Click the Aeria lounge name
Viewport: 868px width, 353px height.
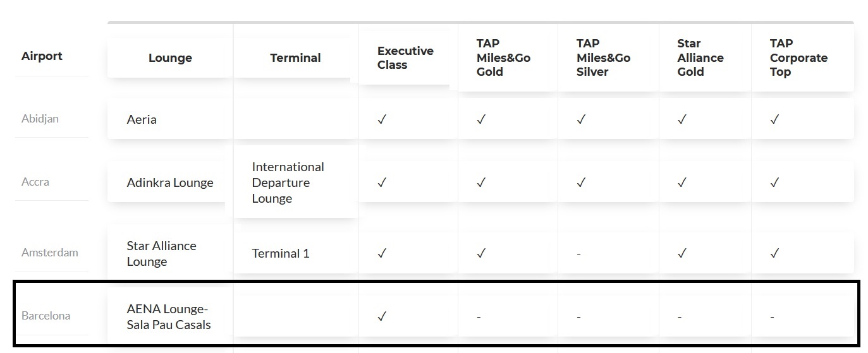click(142, 119)
